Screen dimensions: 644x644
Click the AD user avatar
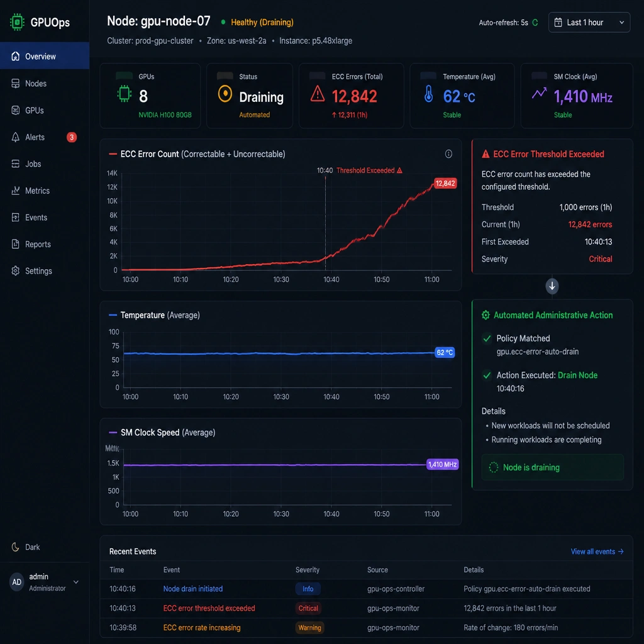(17, 582)
